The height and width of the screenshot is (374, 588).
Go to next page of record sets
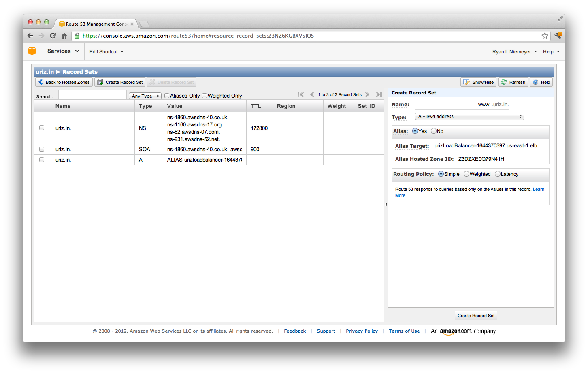click(367, 94)
